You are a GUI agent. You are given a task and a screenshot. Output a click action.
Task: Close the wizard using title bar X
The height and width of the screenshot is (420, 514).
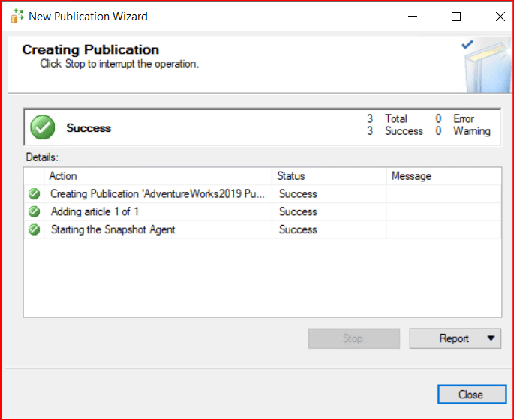point(499,16)
